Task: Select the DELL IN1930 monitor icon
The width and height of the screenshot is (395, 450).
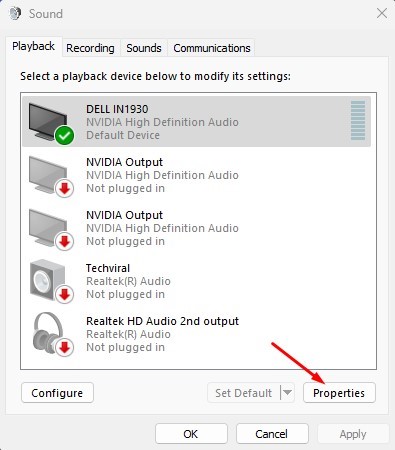Action: pos(48,121)
